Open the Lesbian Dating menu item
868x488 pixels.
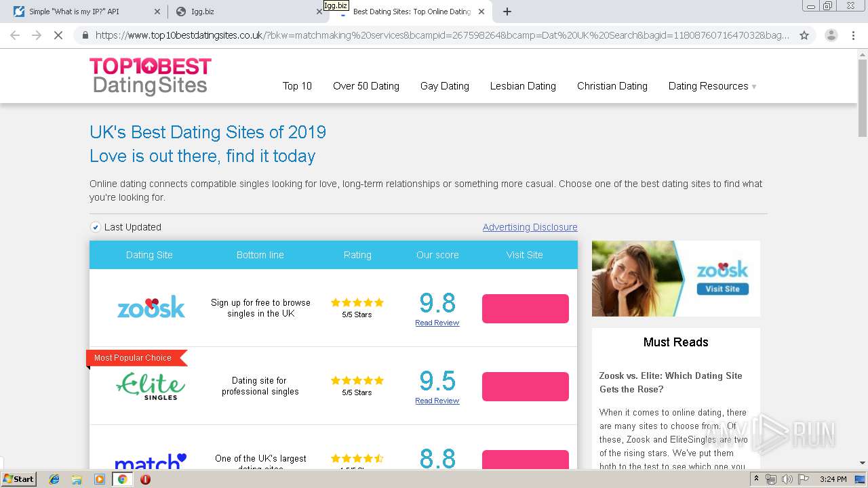523,86
